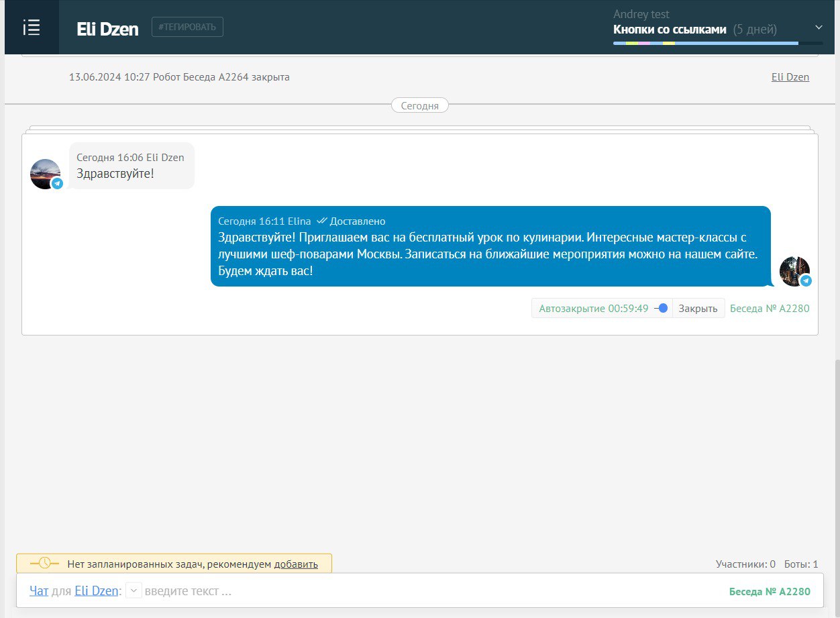Click the double-check delivered icon on the sent message
Image resolution: width=840 pixels, height=618 pixels.
coord(322,221)
